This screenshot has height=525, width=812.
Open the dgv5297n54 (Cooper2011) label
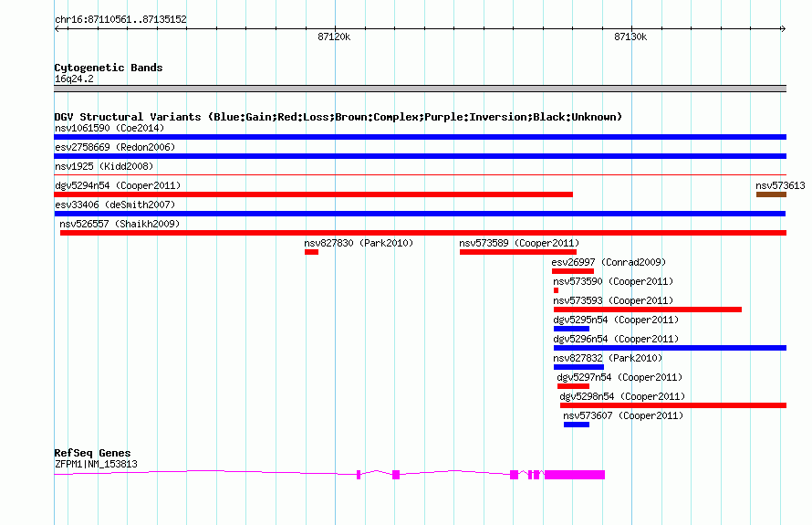619,377
